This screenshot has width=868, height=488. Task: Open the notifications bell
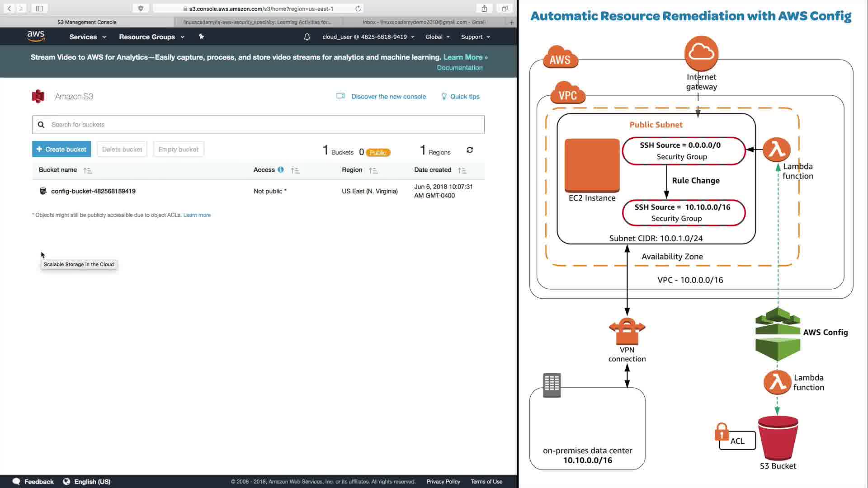click(x=307, y=37)
